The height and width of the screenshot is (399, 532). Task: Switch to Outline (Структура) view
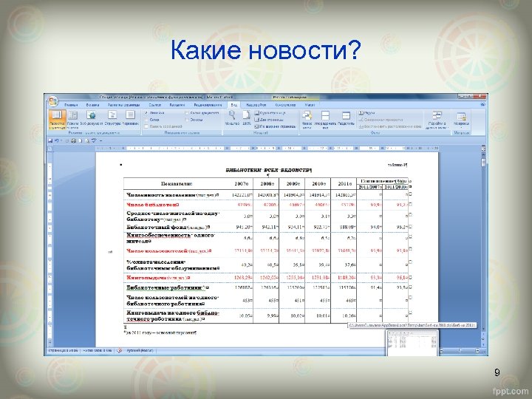click(x=112, y=118)
